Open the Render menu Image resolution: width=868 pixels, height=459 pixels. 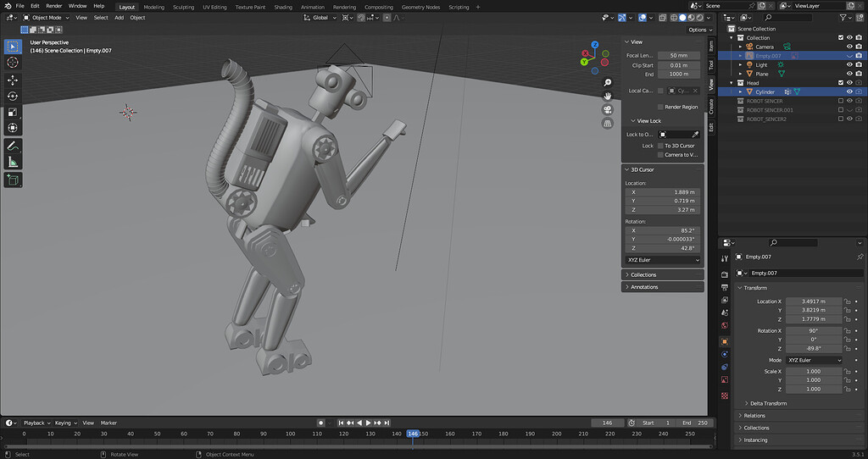(53, 6)
